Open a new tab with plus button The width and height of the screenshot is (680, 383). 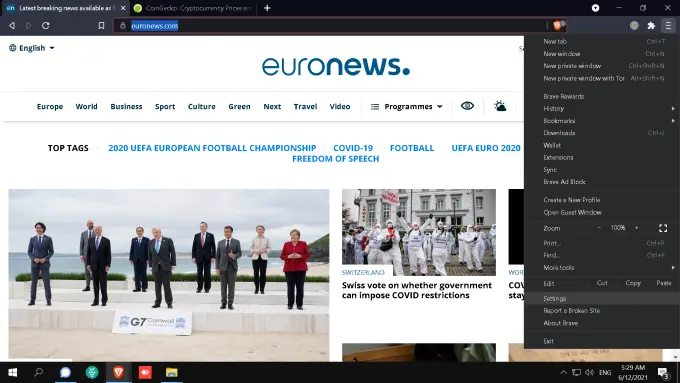pos(267,8)
